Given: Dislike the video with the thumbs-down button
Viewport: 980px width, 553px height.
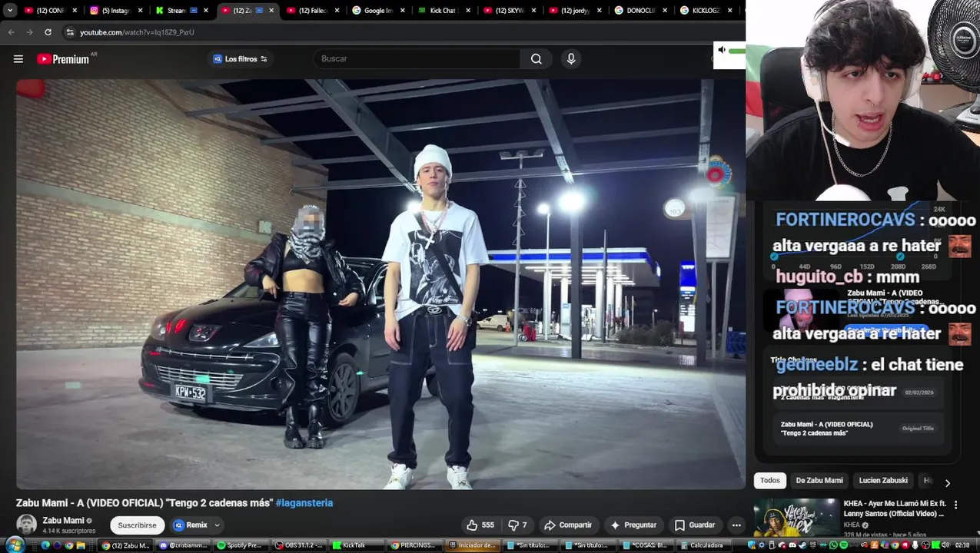Looking at the screenshot, I should (517, 525).
